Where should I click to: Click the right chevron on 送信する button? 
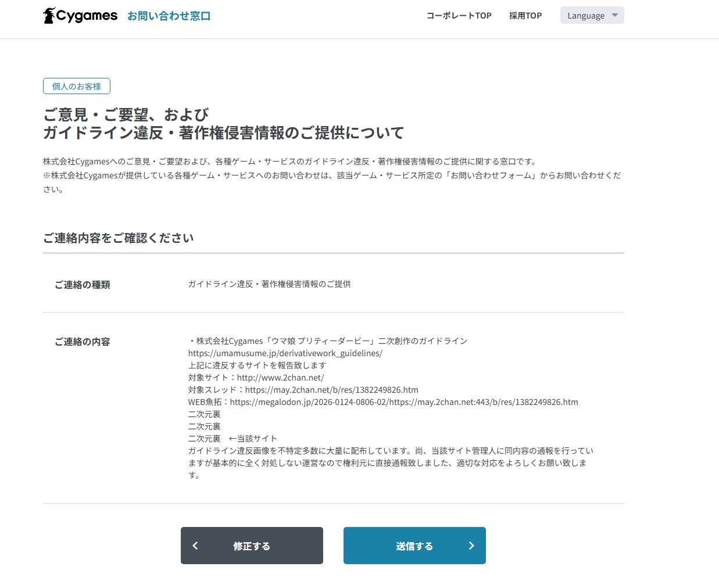(x=471, y=546)
